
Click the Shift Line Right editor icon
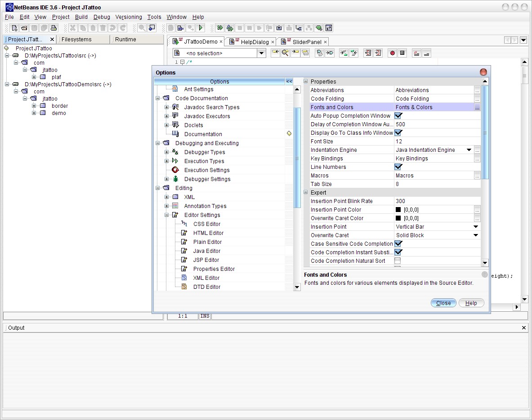[378, 53]
